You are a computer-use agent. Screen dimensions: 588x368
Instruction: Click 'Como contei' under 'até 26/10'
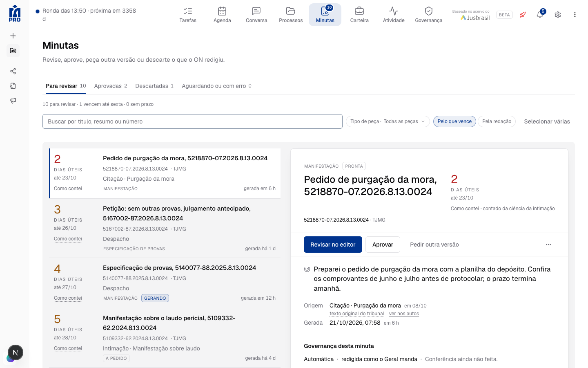[x=68, y=239]
